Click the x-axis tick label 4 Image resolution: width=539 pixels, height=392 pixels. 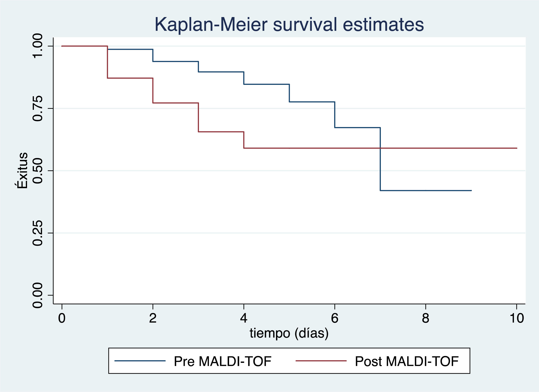point(244,318)
